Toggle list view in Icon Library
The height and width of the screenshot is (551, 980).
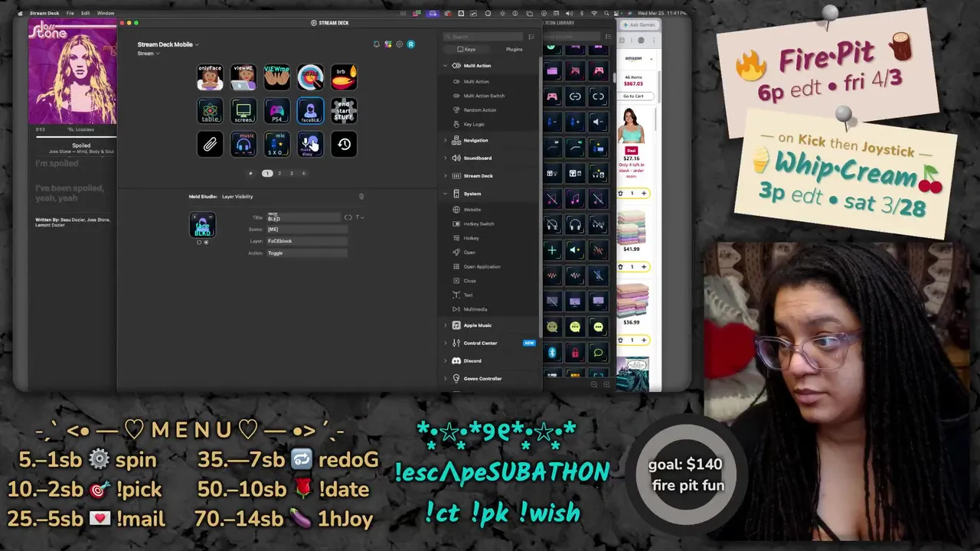pyautogui.click(x=608, y=37)
